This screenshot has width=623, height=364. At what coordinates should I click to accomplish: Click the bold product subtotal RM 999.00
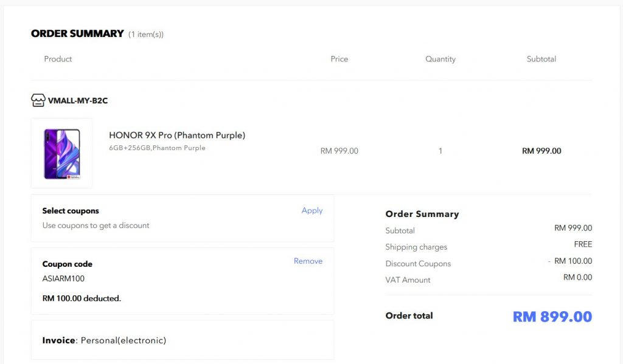point(541,151)
